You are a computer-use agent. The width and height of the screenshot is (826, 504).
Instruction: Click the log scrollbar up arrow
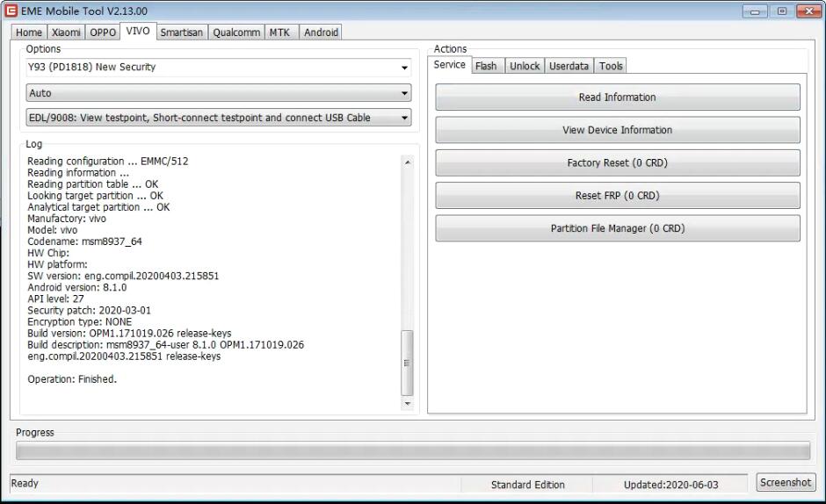(x=407, y=162)
